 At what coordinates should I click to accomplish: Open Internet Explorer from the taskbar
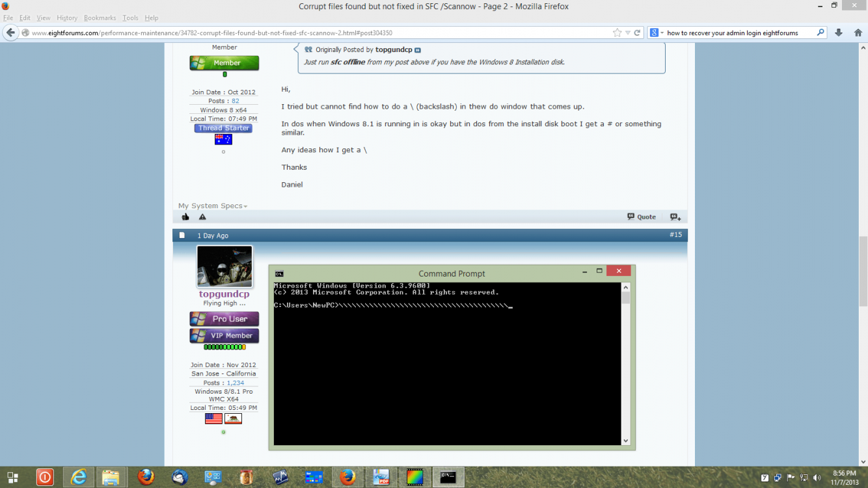pyautogui.click(x=79, y=477)
